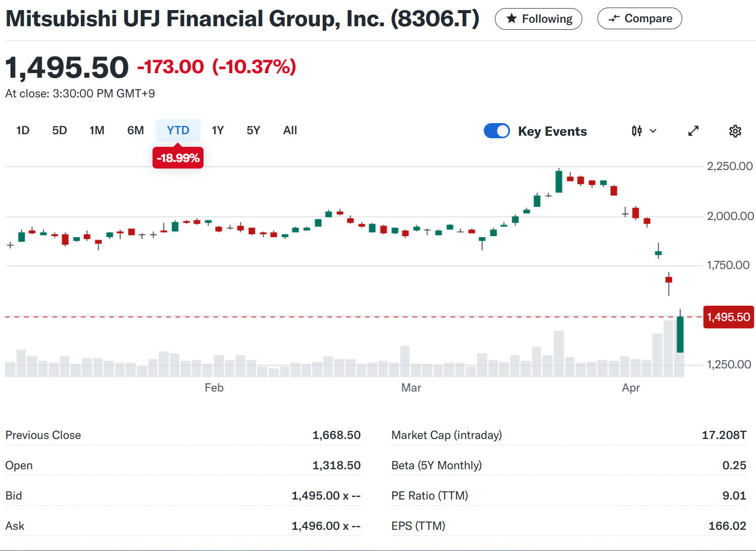Click the Beta (5Y Monthly) label
Viewport: 756px width, 551px height.
click(436, 465)
